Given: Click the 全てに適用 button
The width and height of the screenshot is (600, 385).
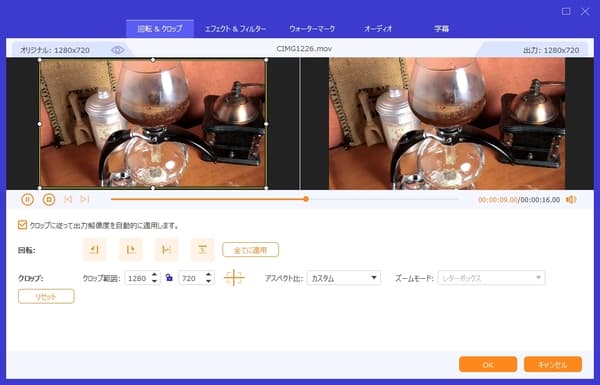Looking at the screenshot, I should [250, 250].
